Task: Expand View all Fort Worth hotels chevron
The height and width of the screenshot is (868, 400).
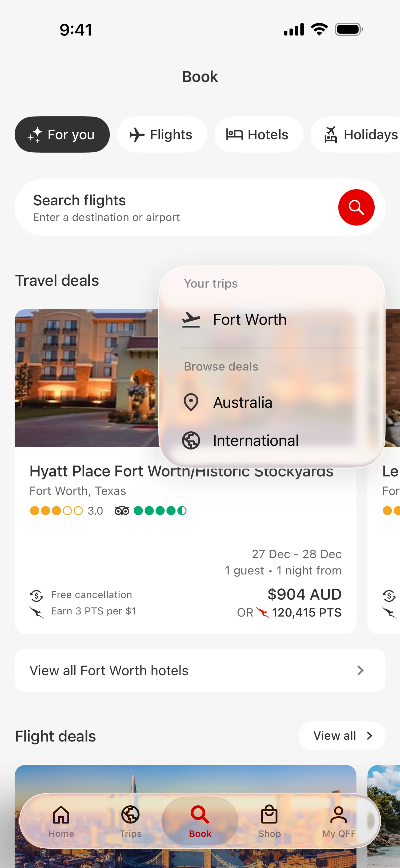Action: point(360,671)
